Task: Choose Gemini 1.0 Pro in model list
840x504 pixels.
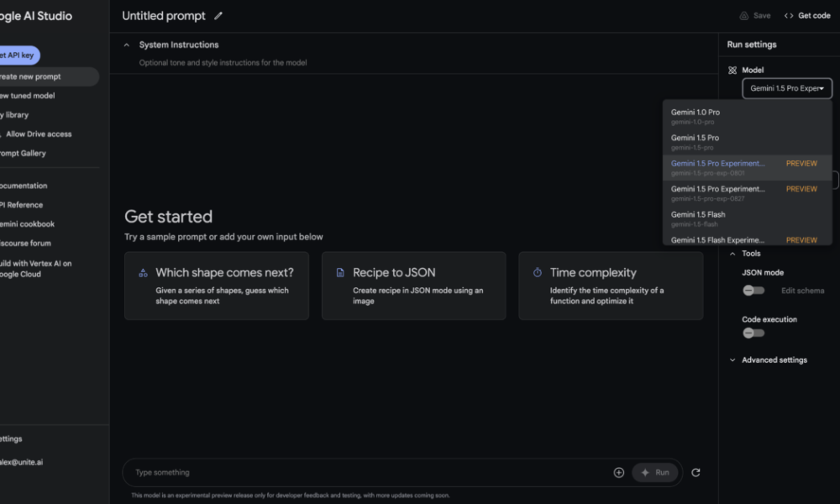Action: pos(696,113)
